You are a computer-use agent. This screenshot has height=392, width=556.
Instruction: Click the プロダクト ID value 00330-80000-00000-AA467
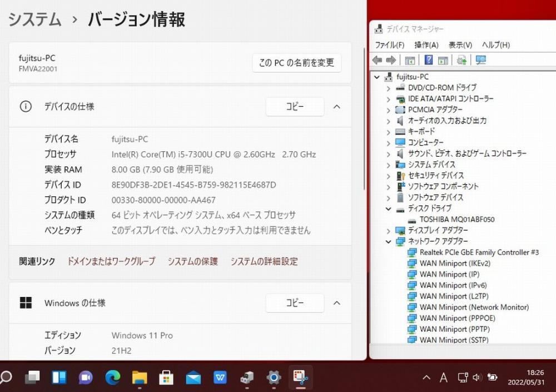tap(163, 200)
